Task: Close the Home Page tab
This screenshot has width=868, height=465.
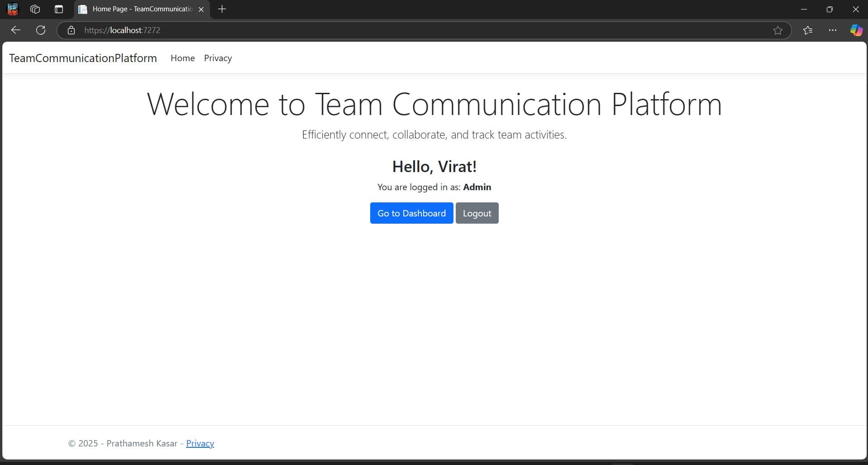Action: tap(201, 9)
